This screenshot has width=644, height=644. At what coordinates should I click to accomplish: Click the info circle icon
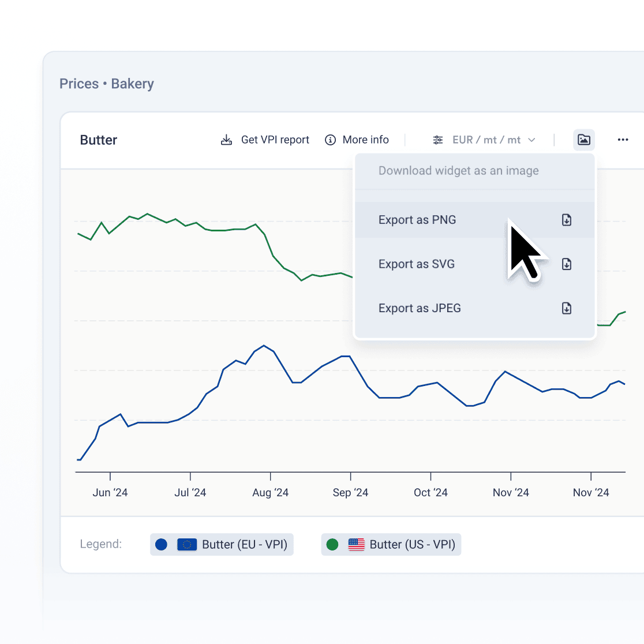(331, 140)
